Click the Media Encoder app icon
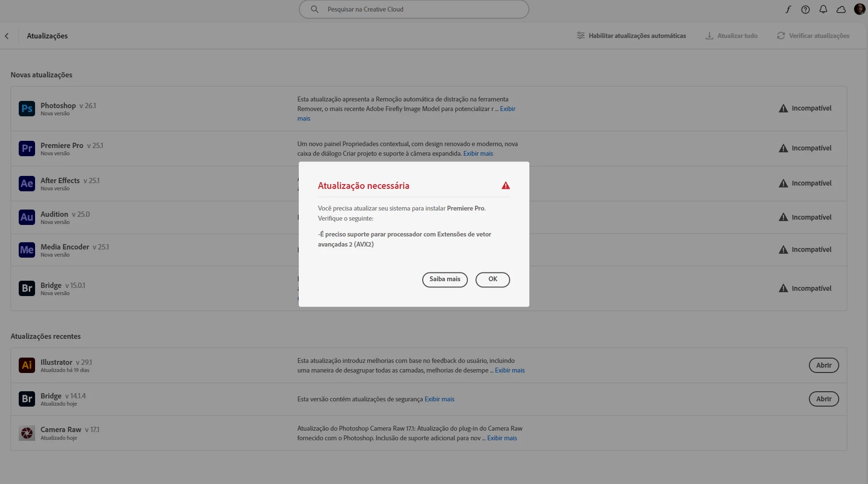Viewport: 868px width, 484px height. tap(27, 250)
